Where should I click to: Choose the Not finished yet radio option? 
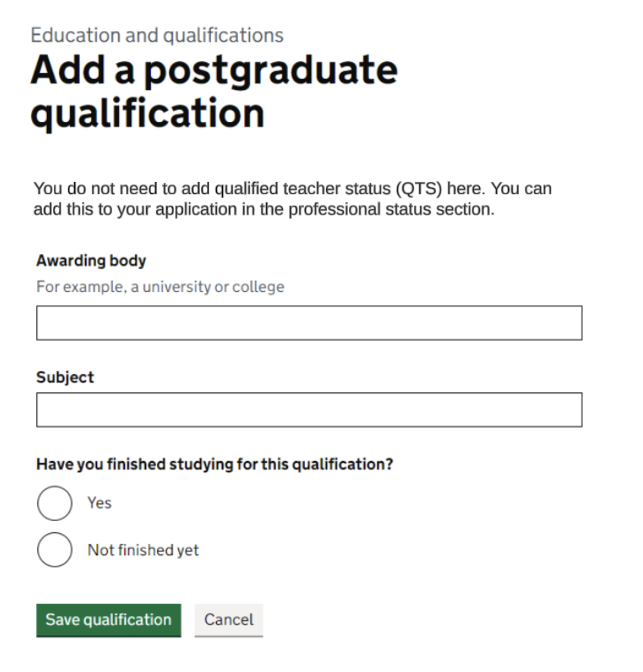tap(55, 550)
